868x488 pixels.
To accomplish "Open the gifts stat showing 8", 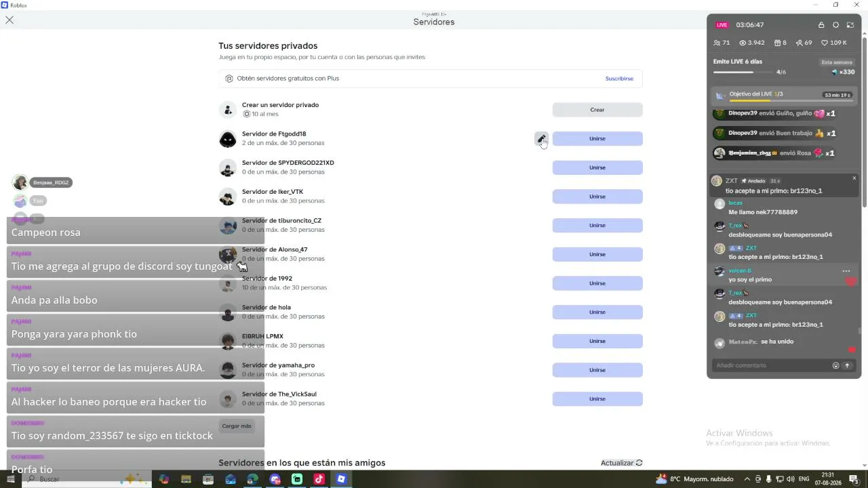I will [781, 43].
